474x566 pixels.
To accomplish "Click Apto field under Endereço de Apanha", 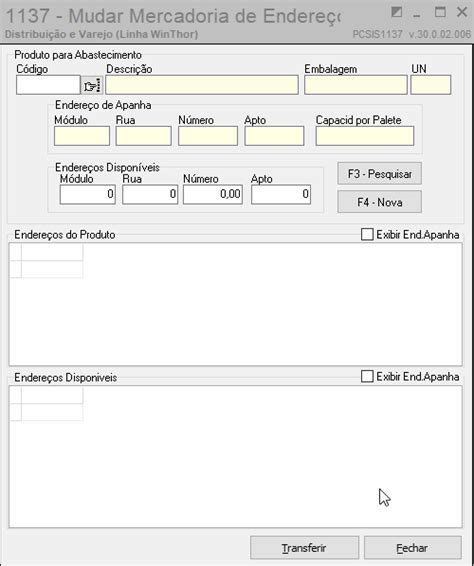I will (274, 136).
